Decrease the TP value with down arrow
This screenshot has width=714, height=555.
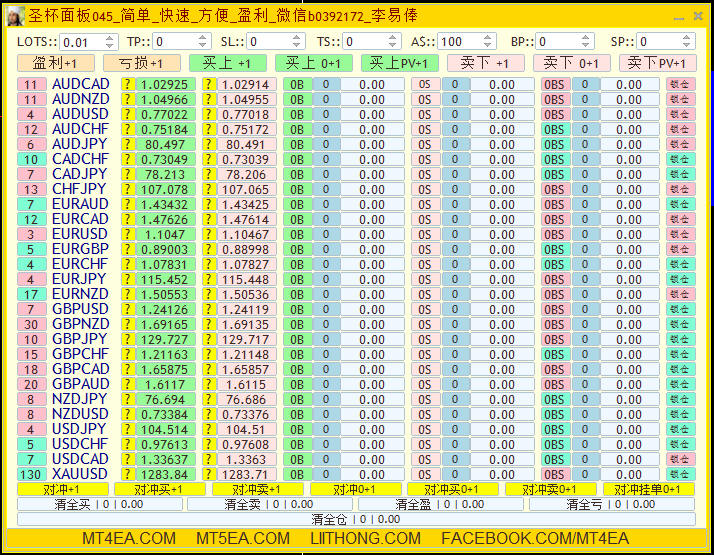(x=203, y=46)
